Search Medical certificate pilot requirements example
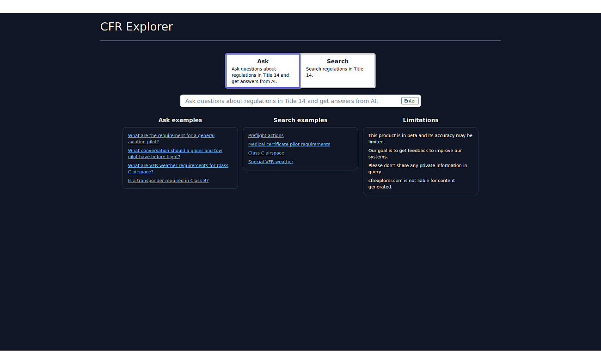601x364 pixels. tap(289, 144)
